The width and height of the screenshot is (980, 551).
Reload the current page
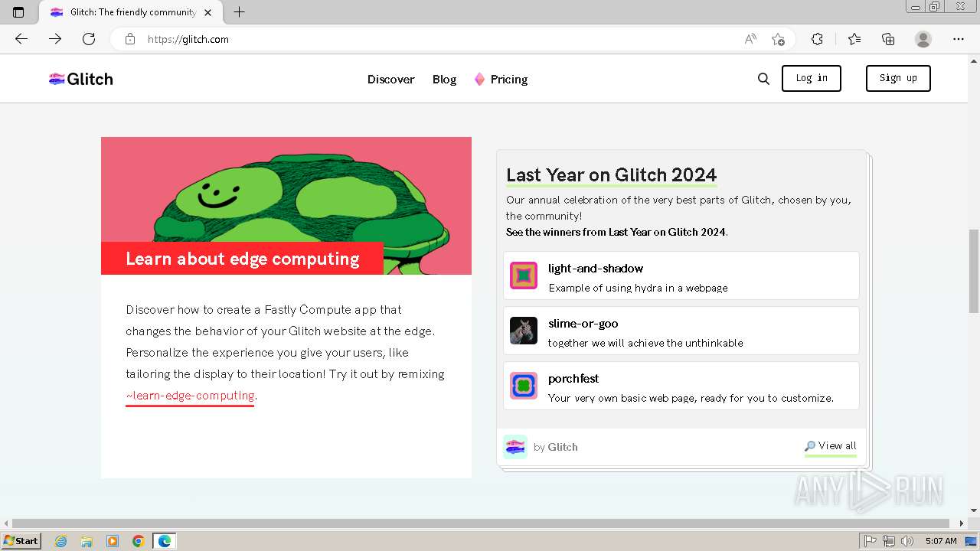(x=89, y=39)
